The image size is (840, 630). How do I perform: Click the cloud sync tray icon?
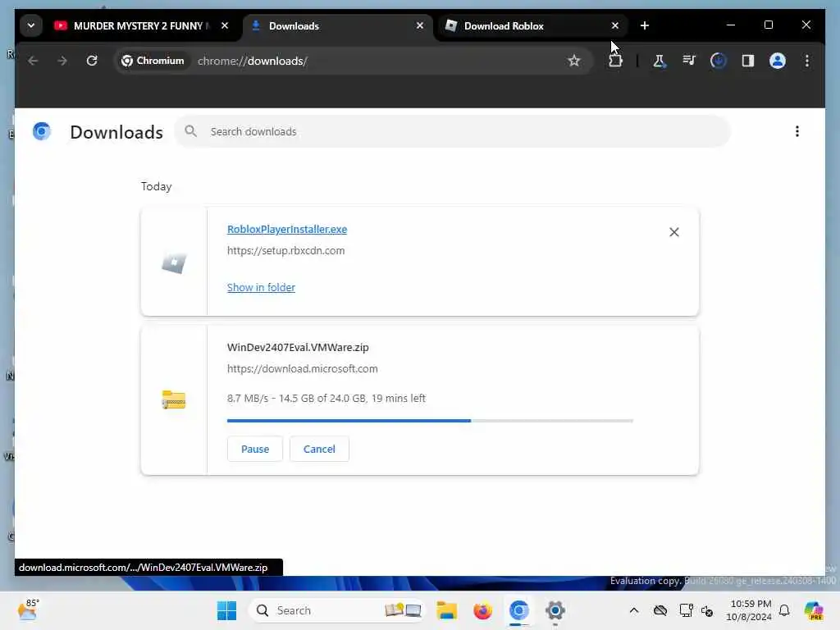coord(660,610)
